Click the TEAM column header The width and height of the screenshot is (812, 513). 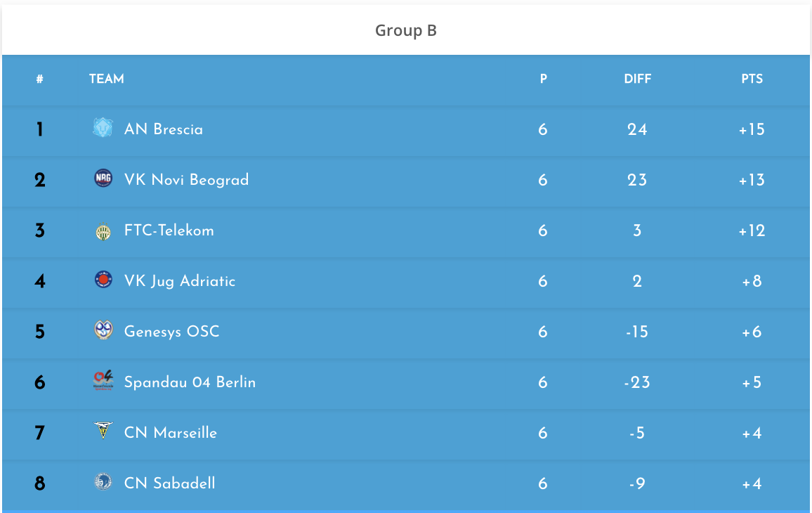click(107, 79)
